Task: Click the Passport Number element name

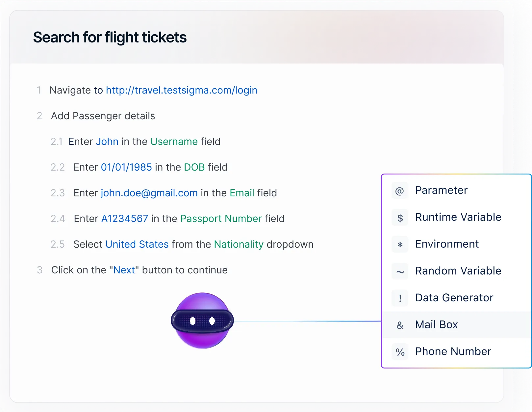Action: click(x=221, y=219)
